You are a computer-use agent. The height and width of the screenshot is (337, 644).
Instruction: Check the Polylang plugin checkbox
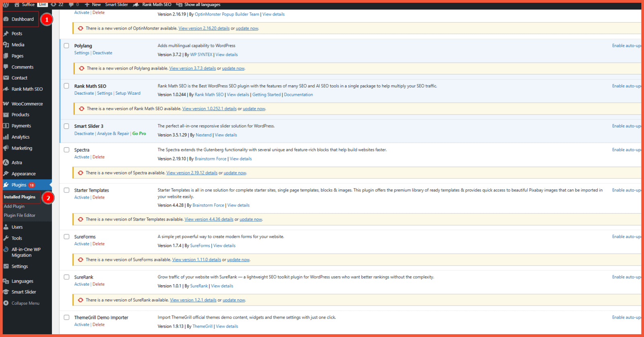pyautogui.click(x=66, y=46)
